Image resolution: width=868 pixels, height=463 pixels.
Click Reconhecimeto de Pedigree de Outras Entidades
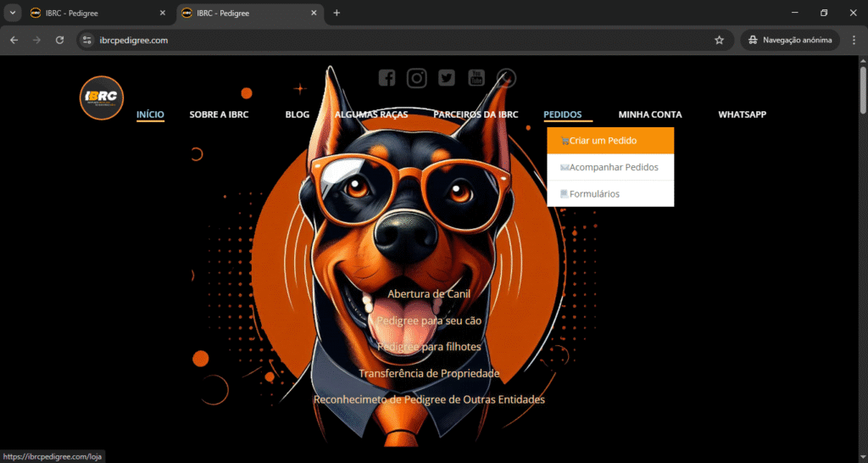click(x=429, y=399)
